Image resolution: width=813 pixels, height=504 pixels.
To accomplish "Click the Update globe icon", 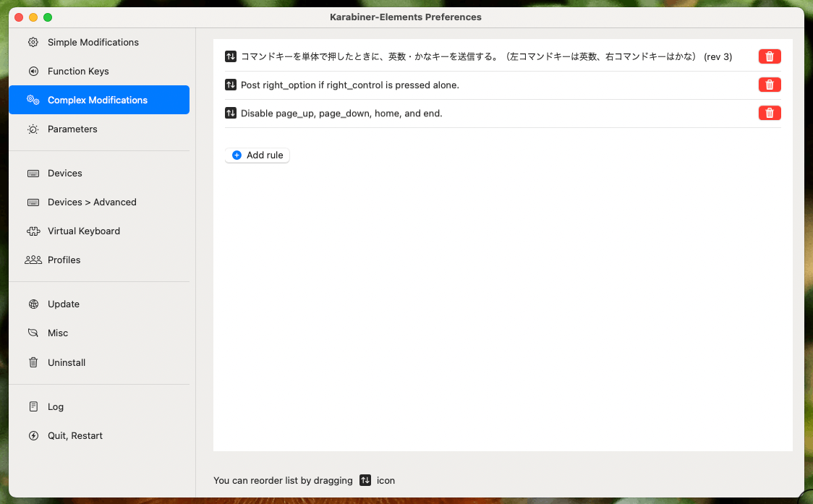I will [x=33, y=304].
